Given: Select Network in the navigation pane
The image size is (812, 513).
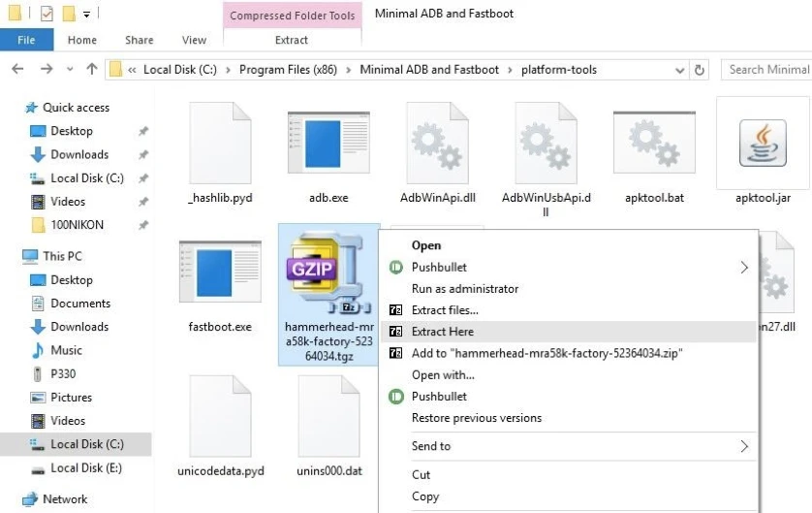Looking at the screenshot, I should (65, 499).
